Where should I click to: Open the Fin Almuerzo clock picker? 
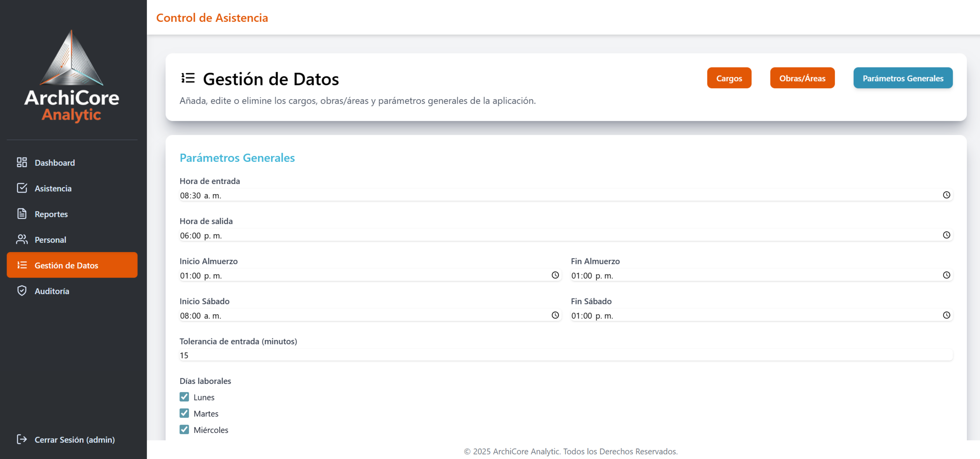click(947, 275)
